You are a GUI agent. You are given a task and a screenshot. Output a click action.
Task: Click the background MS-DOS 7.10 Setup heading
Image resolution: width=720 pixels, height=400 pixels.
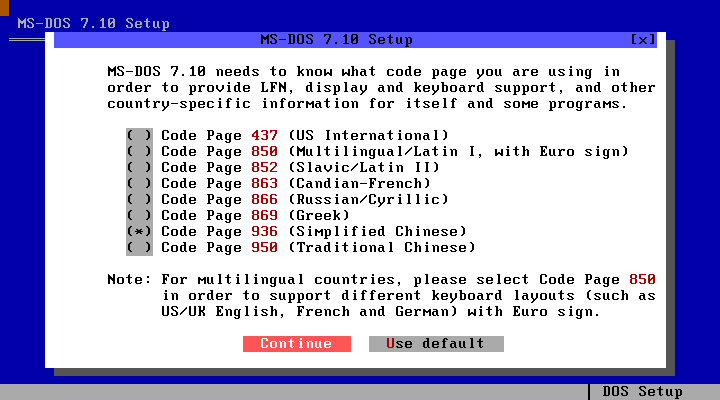[x=94, y=23]
